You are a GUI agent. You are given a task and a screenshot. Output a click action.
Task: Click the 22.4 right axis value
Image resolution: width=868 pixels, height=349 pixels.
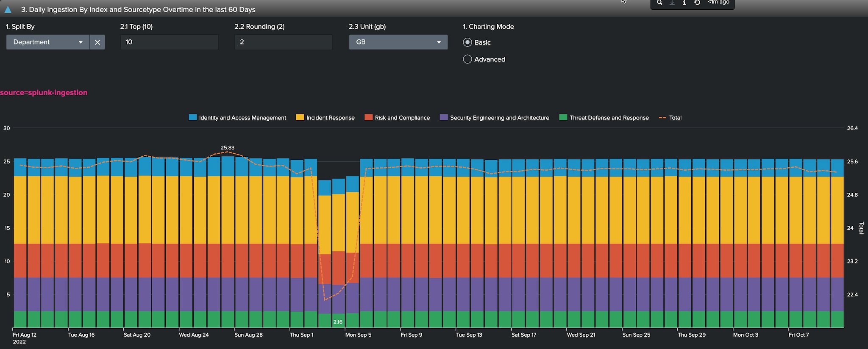pos(852,295)
